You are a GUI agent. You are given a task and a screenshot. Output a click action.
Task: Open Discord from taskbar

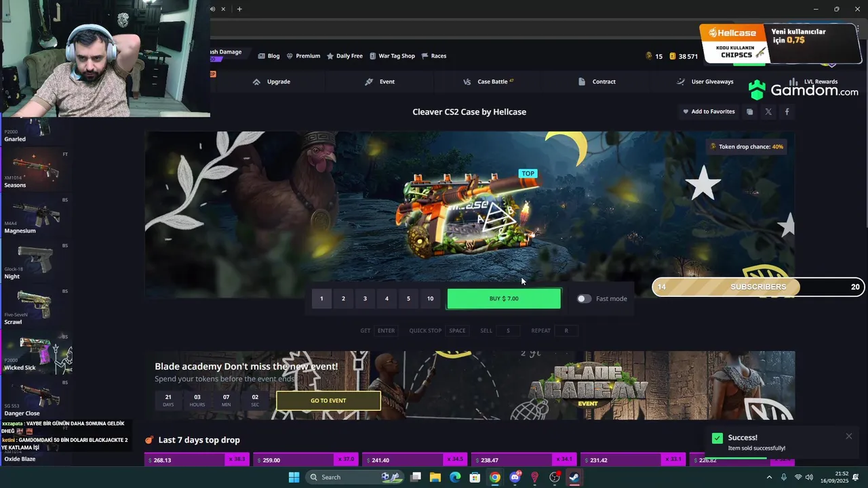(x=515, y=477)
